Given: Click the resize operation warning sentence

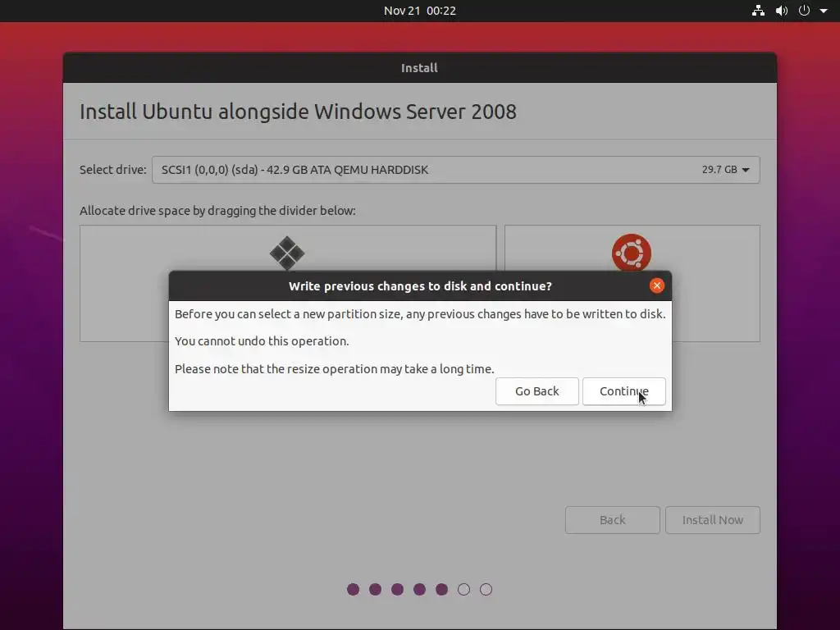Looking at the screenshot, I should [x=335, y=369].
